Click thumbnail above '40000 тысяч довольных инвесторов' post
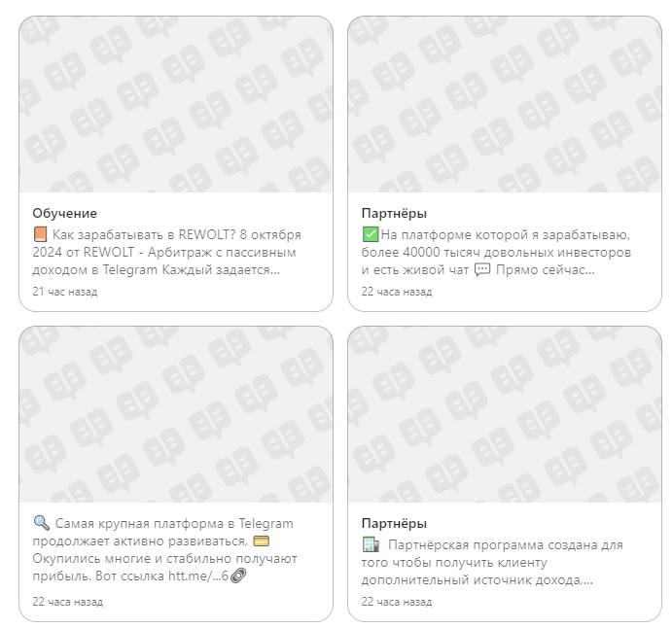Screen dimensions: 672x628 tap(505, 104)
